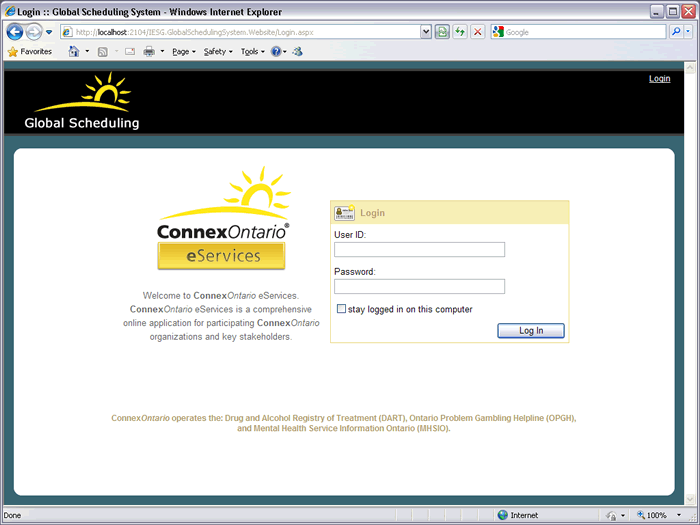This screenshot has height=525, width=700.
Task: Open the Safety menu
Action: pyautogui.click(x=218, y=52)
